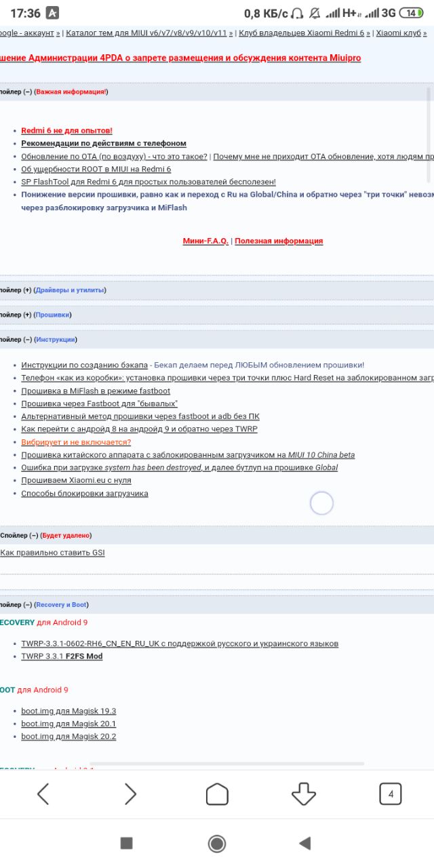Open Альтернативный метод прошивки через fastboot link
This screenshot has width=434, height=868.
140,416
